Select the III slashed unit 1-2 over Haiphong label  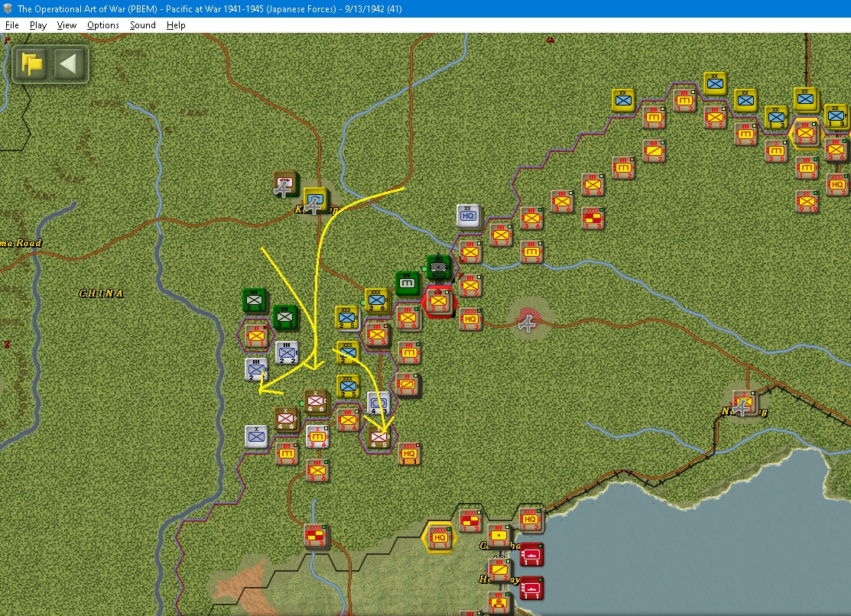coord(499,570)
